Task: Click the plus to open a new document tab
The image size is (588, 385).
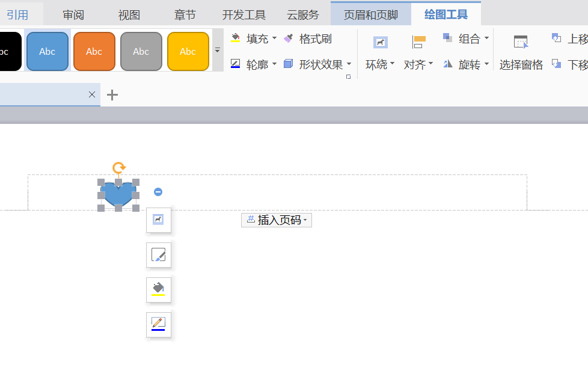Action: click(112, 94)
